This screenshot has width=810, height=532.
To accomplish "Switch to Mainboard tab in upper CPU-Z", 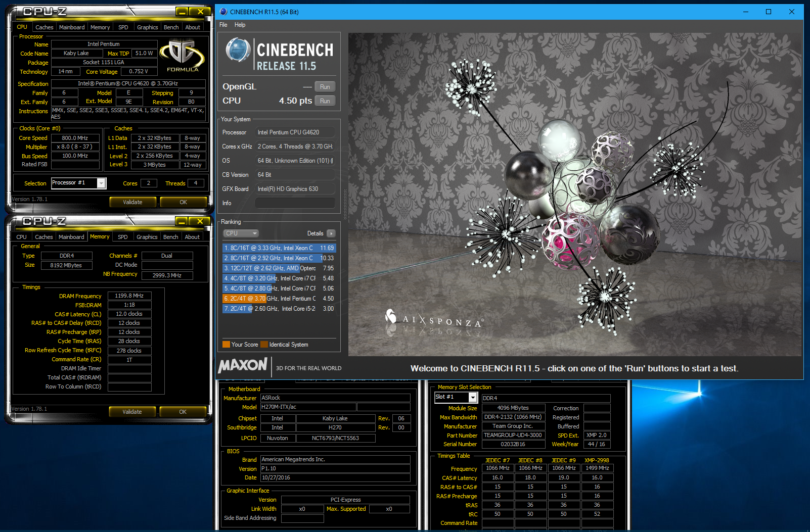I will tap(72, 27).
